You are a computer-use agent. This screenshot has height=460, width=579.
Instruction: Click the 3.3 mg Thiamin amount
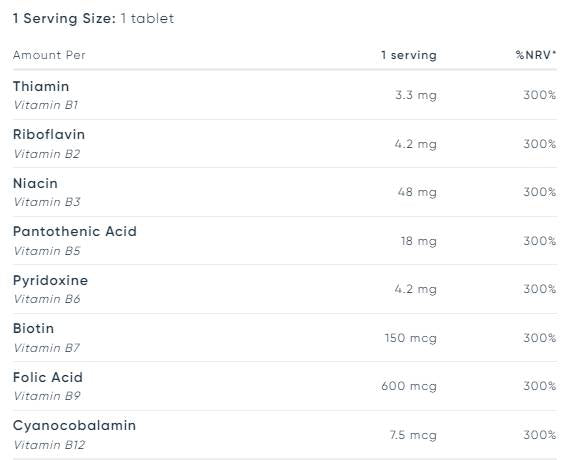416,95
